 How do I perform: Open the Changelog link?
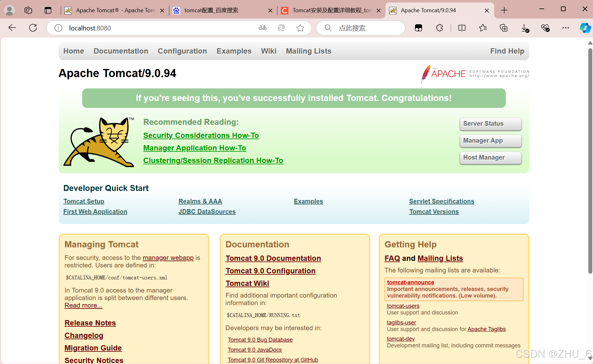click(84, 335)
